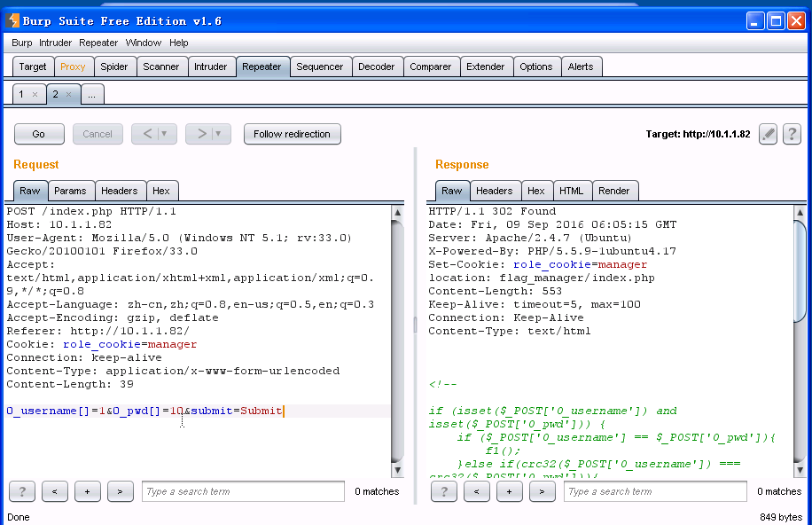Image resolution: width=812 pixels, height=525 pixels.
Task: Select the Repeater tool tab
Action: 262,67
